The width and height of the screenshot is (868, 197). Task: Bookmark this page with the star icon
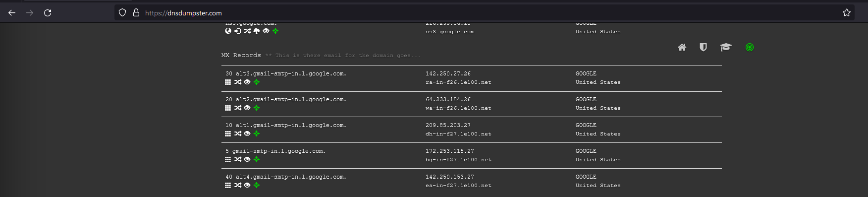pyautogui.click(x=847, y=13)
